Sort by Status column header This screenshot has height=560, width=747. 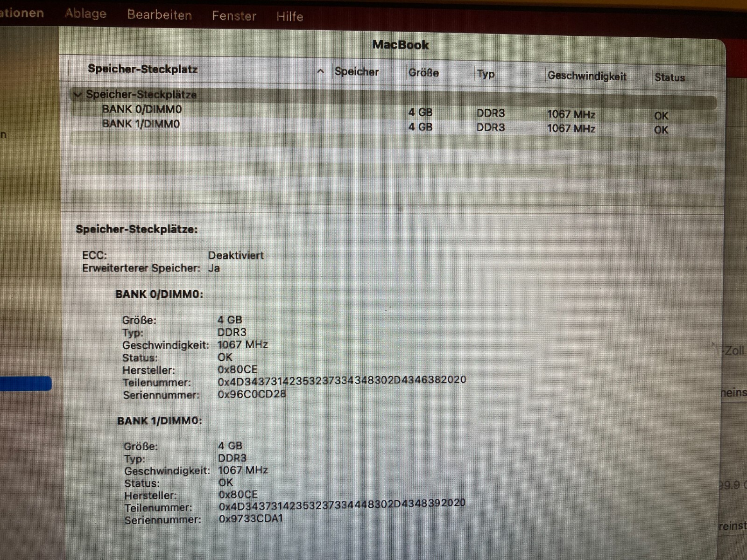click(669, 77)
